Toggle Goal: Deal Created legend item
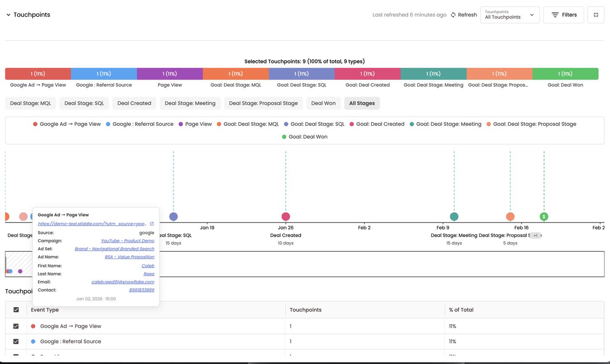 (377, 124)
